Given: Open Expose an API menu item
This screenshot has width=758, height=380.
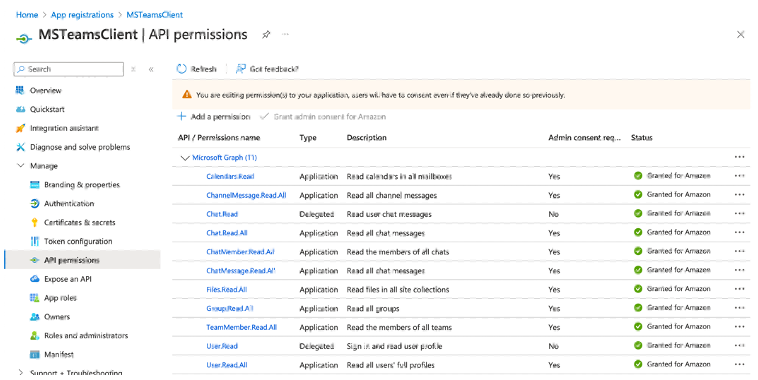Looking at the screenshot, I should (68, 279).
